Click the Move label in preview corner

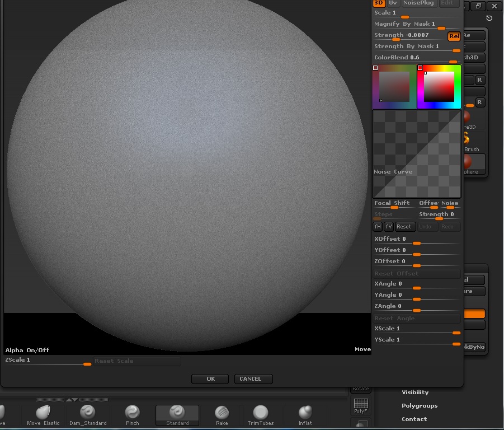(x=362, y=349)
